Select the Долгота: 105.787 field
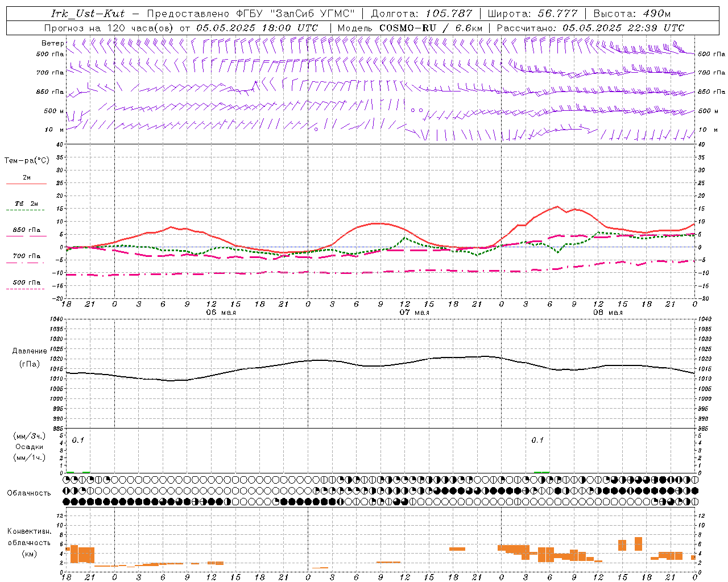The width and height of the screenshot is (728, 582). [x=421, y=14]
